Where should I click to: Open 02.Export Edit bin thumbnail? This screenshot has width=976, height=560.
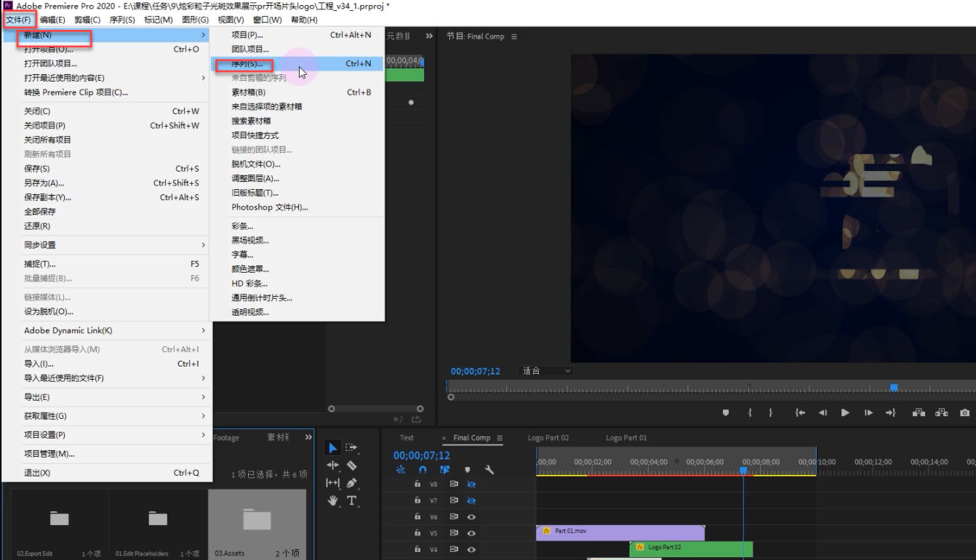click(60, 520)
